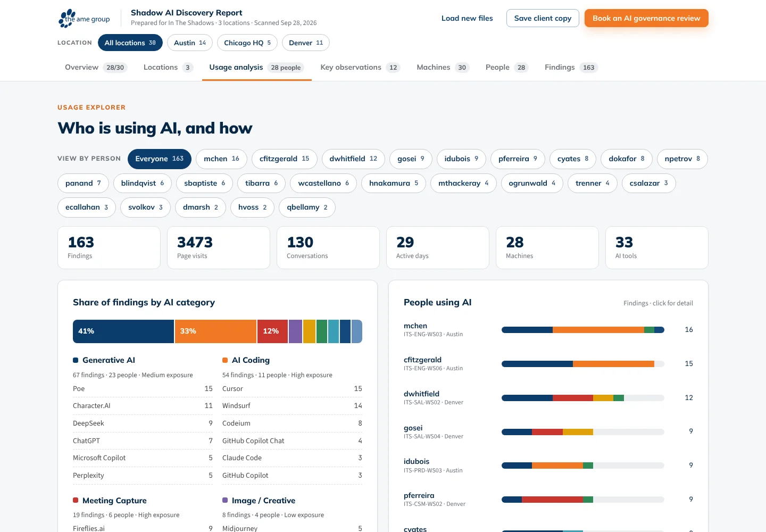The width and height of the screenshot is (766, 532).
Task: Select the csalazar person chip
Action: pos(649,183)
